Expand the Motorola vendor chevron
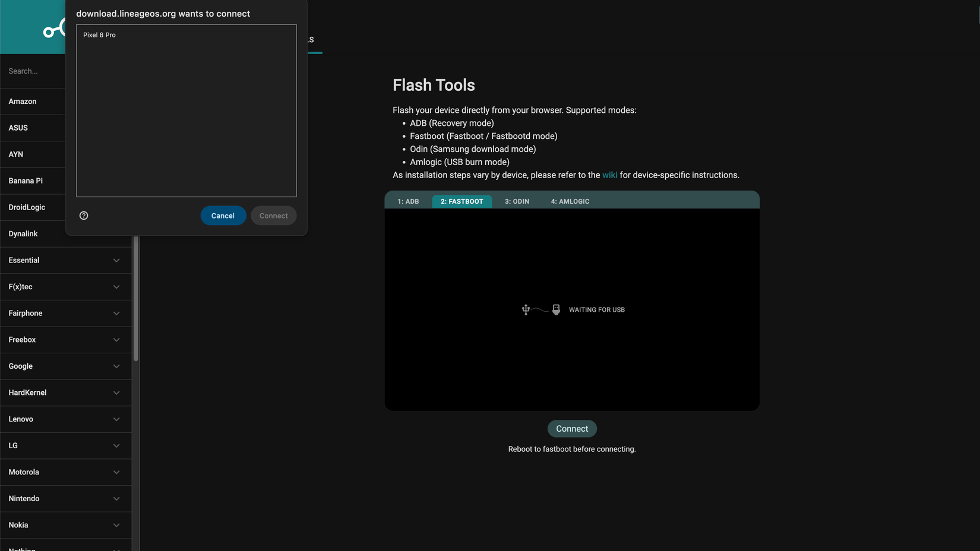Screen dimensions: 980x551 (116, 472)
